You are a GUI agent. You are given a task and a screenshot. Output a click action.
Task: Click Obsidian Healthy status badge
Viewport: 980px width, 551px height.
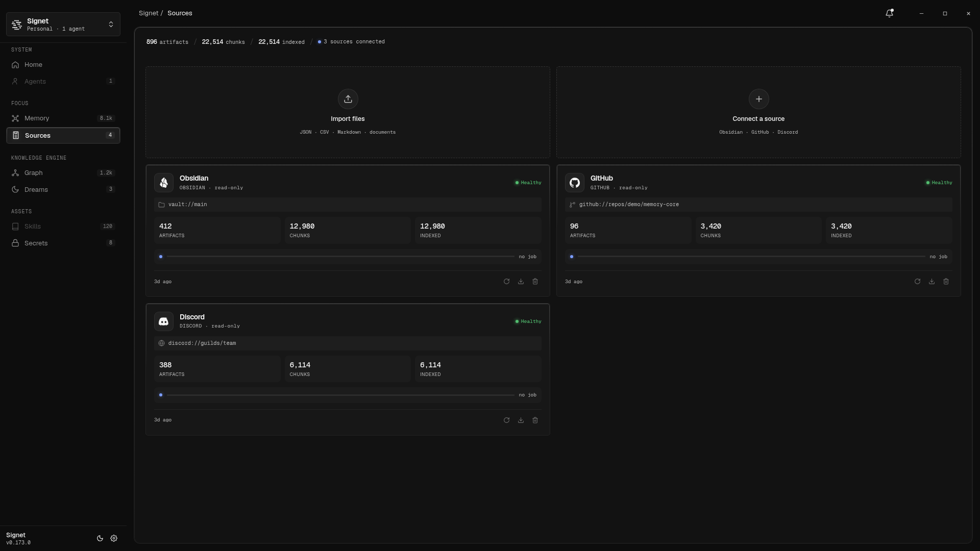[x=528, y=183]
